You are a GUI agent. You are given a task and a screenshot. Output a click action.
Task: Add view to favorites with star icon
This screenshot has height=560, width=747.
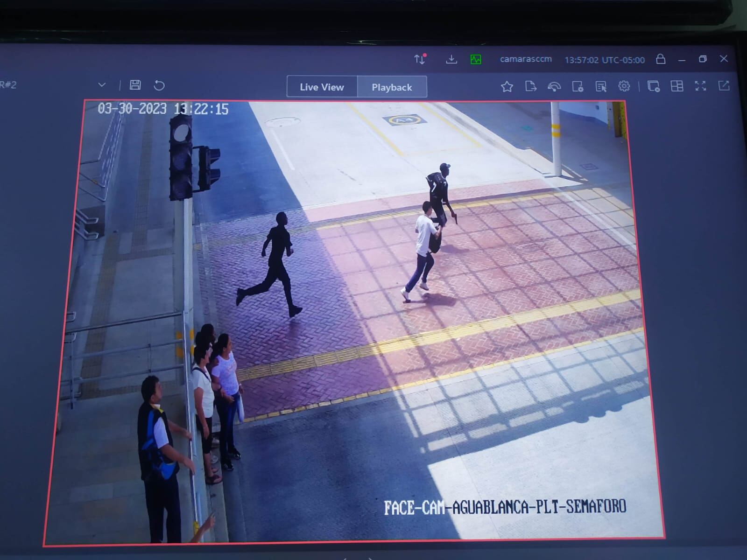507,86
